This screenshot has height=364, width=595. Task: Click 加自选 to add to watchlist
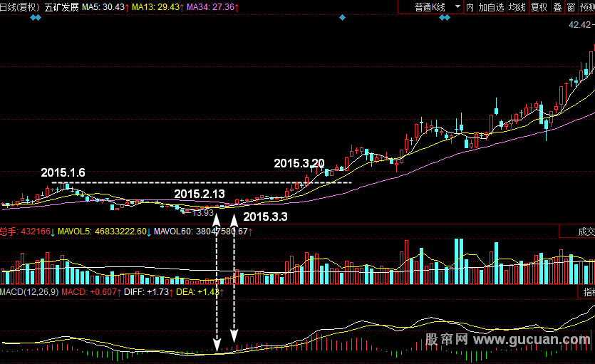pos(491,6)
